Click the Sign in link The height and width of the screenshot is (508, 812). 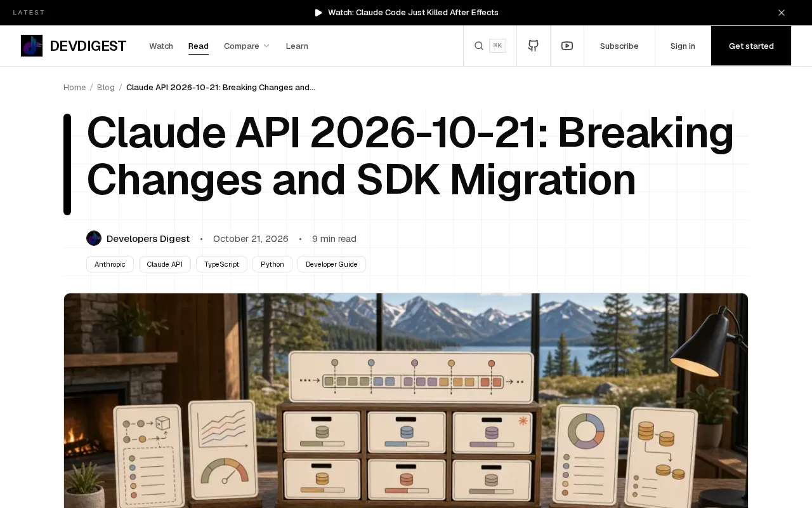point(683,46)
